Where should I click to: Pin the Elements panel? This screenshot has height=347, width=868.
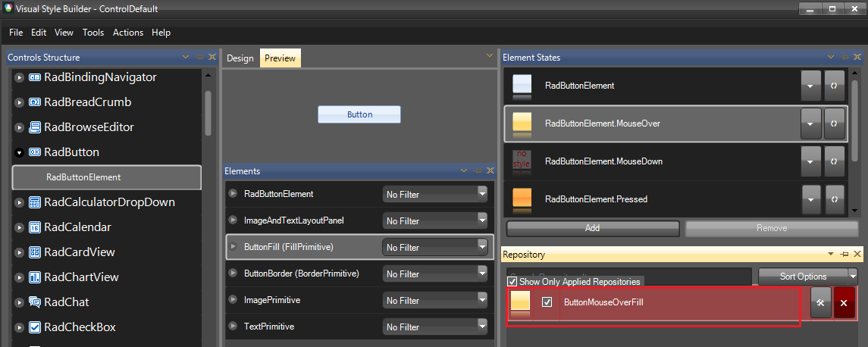coord(478,171)
